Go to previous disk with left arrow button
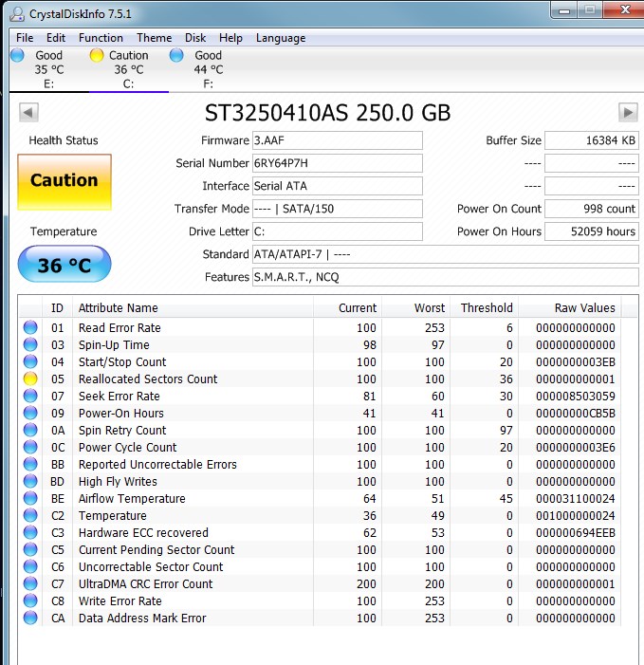Image resolution: width=644 pixels, height=665 pixels. point(28,113)
